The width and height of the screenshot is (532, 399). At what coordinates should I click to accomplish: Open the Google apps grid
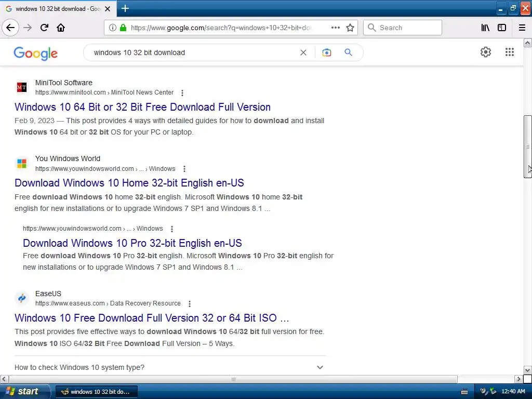(x=510, y=52)
